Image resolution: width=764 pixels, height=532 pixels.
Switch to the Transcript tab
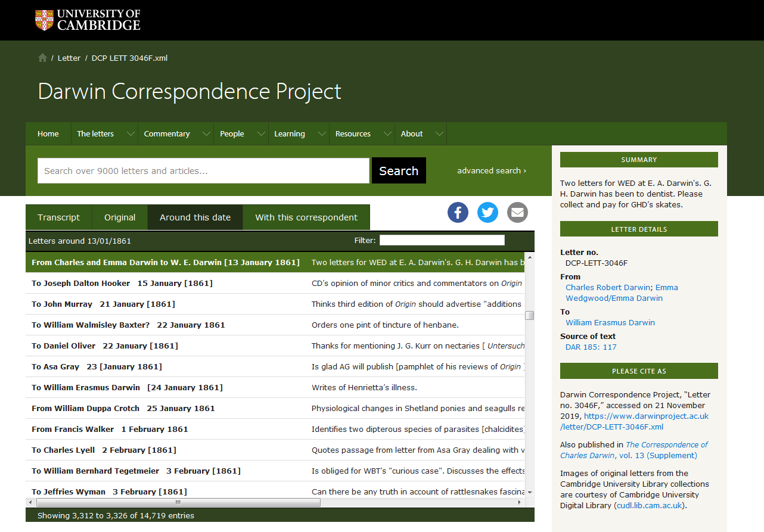tap(59, 217)
